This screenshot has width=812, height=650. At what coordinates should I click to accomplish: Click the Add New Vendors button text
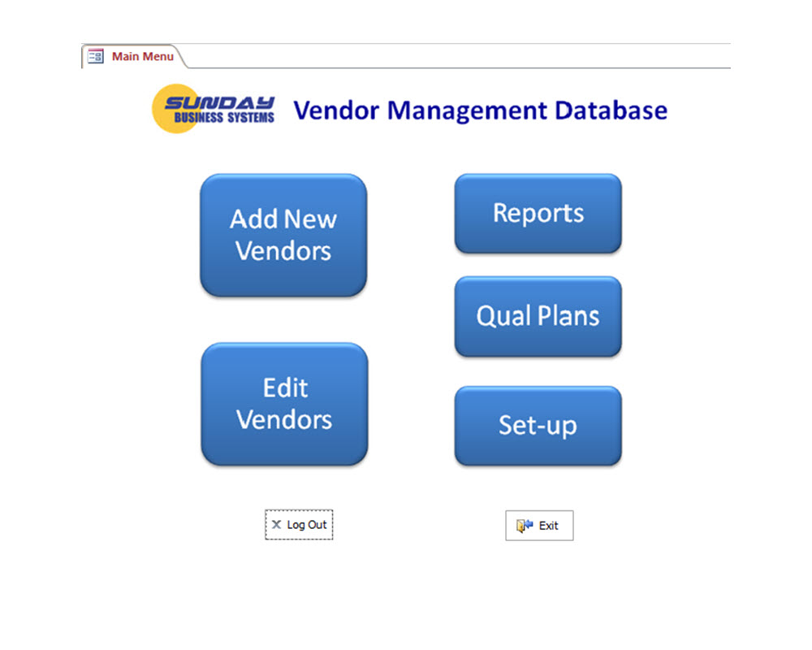pyautogui.click(x=283, y=236)
